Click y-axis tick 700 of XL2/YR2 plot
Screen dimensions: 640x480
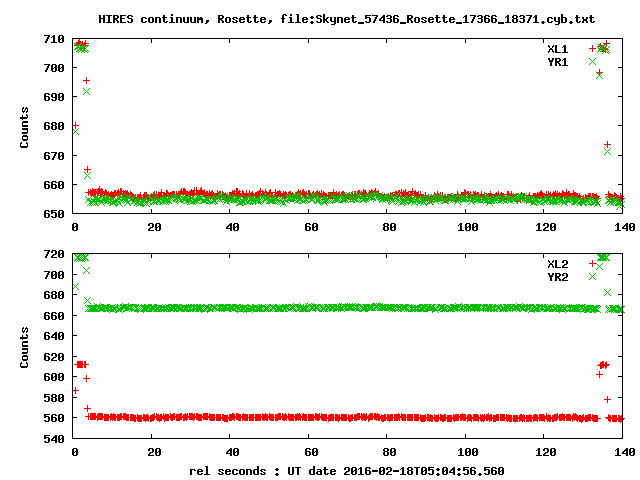[54, 275]
